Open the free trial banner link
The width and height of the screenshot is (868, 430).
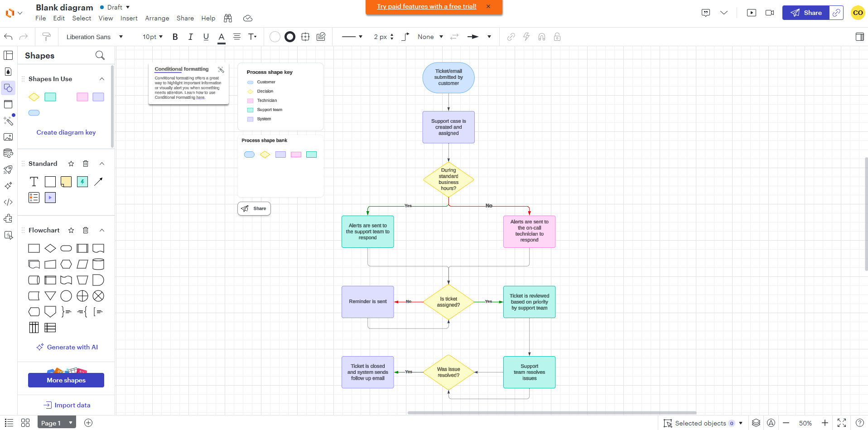tap(427, 6)
